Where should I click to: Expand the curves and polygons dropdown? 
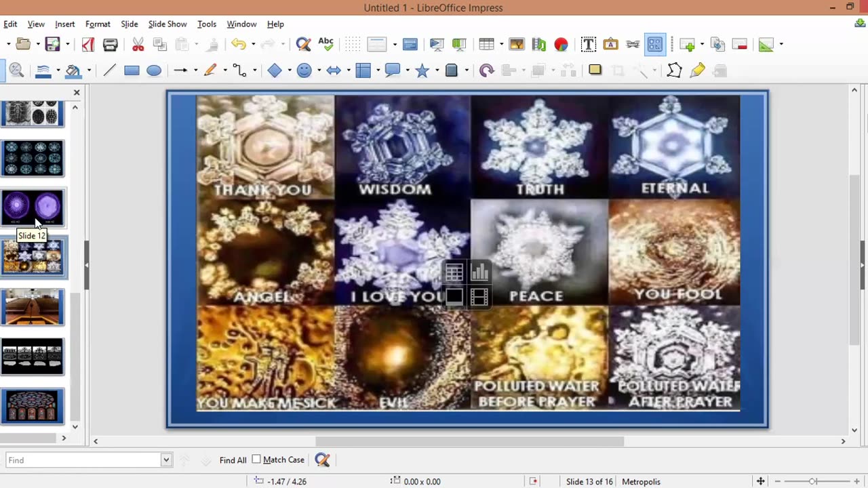click(x=224, y=70)
